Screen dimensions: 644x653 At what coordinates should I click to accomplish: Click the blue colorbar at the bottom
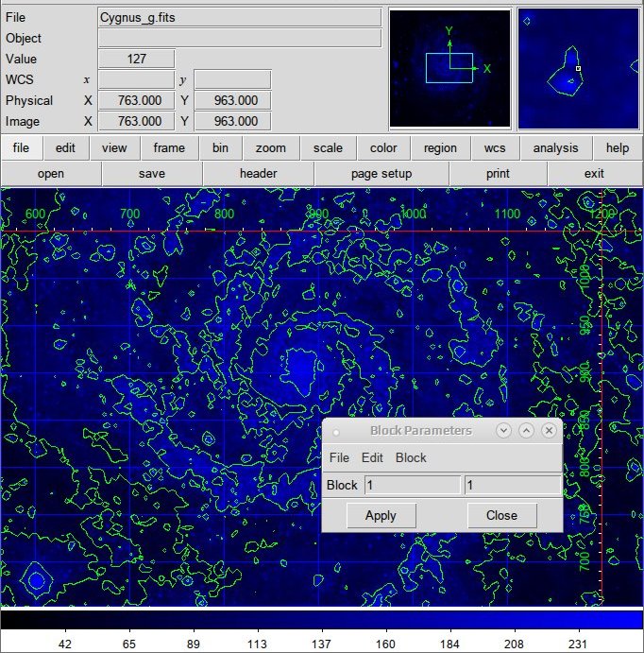322,619
